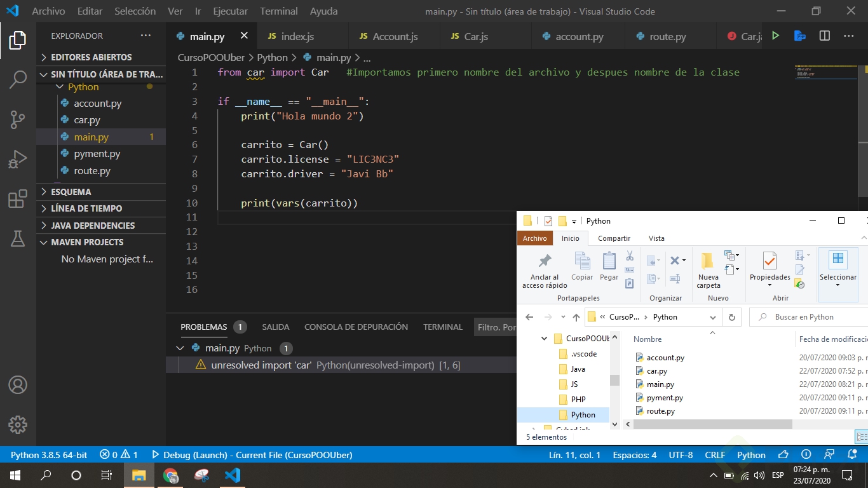Open the Extensions view
The width and height of the screenshot is (868, 488).
(18, 199)
